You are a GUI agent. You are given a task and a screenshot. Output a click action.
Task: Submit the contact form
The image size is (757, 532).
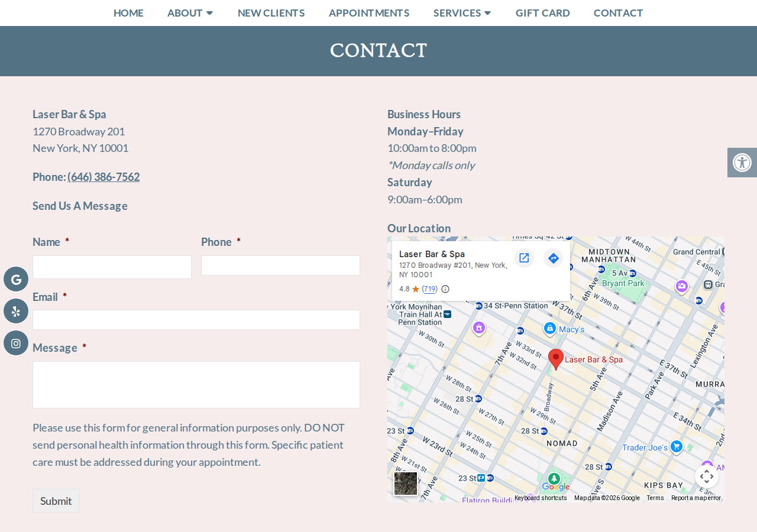click(x=56, y=501)
